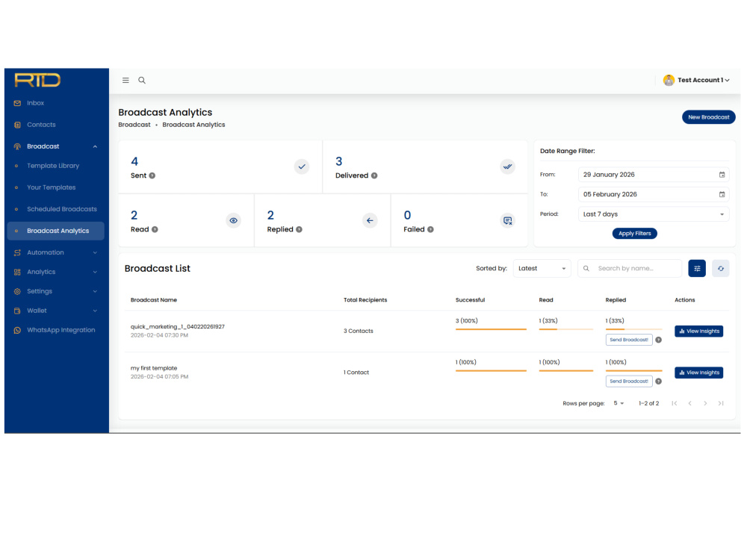
Task: Click the Test Account avatar image
Action: pos(669,80)
